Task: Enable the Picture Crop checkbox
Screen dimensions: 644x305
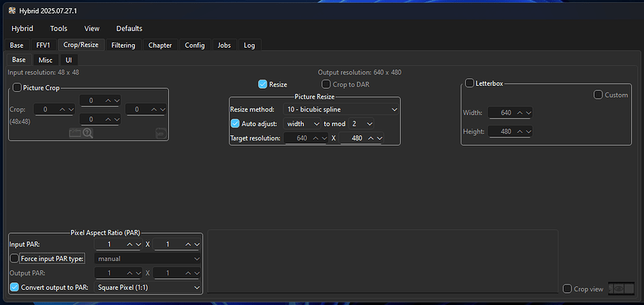Action: tap(17, 87)
